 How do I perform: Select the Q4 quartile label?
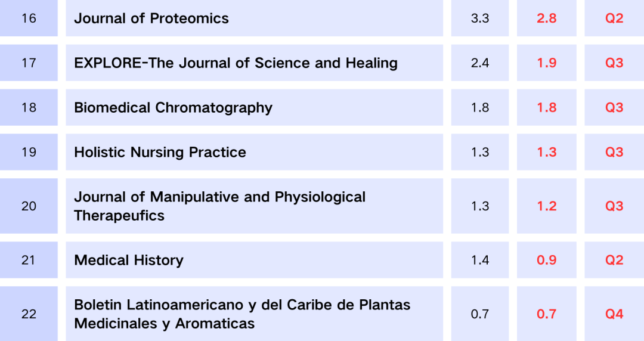coord(614,314)
